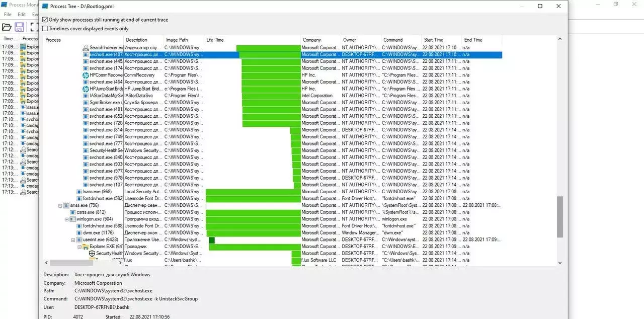
Task: Click the vertical scrollbar thumb of process tree
Action: click(x=560, y=217)
